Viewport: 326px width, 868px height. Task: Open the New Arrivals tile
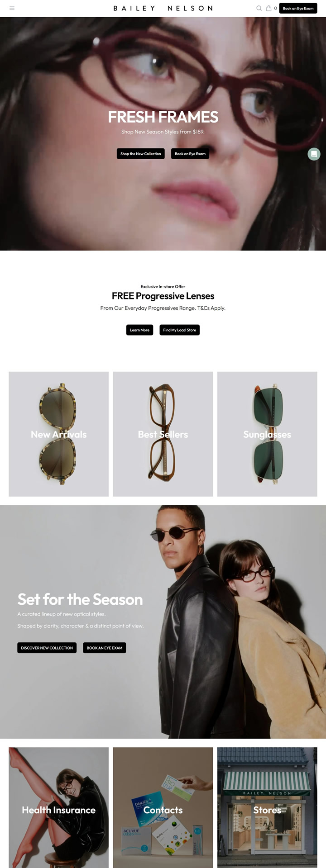tap(58, 434)
